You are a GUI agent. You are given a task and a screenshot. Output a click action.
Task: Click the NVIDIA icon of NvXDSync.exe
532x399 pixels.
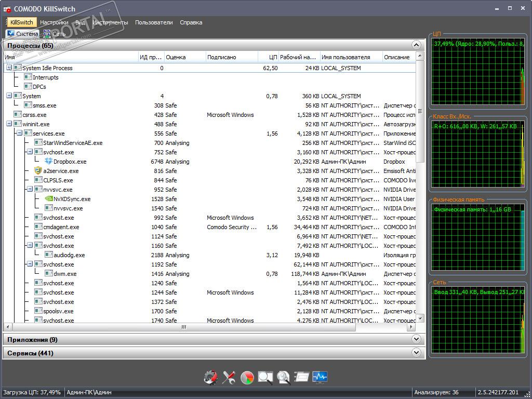pos(48,199)
